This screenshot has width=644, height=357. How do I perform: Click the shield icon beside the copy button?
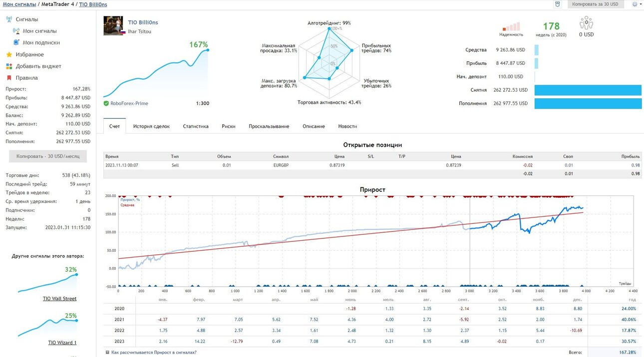tap(558, 4)
